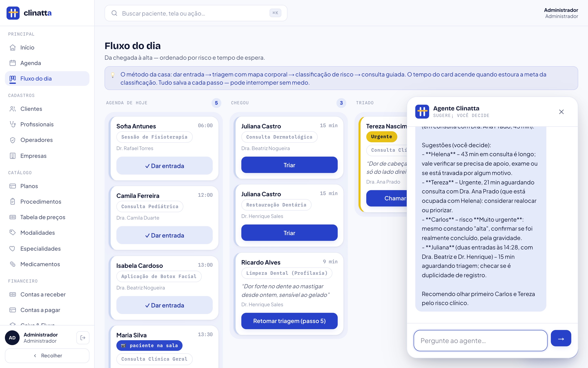This screenshot has width=588, height=368.
Task: Click the Medicamentos pill icon
Action: (13, 264)
